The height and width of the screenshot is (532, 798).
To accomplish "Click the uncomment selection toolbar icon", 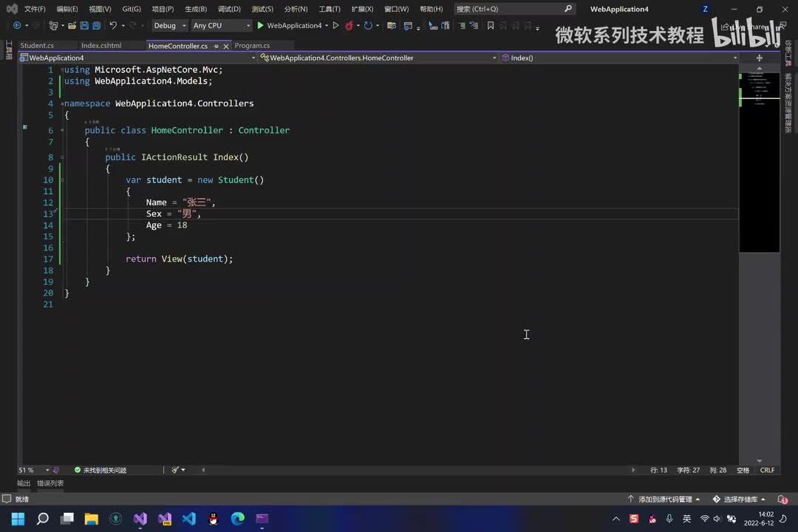I will [x=474, y=25].
